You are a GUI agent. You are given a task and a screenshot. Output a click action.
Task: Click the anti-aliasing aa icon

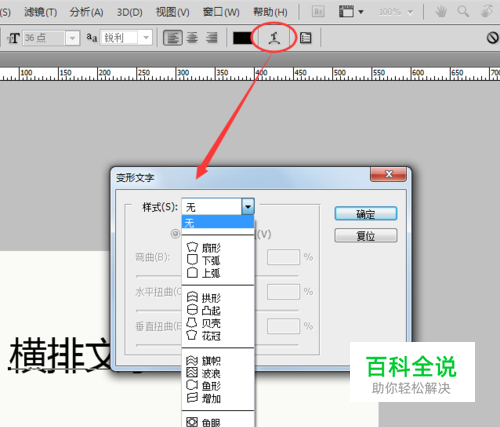[92, 38]
